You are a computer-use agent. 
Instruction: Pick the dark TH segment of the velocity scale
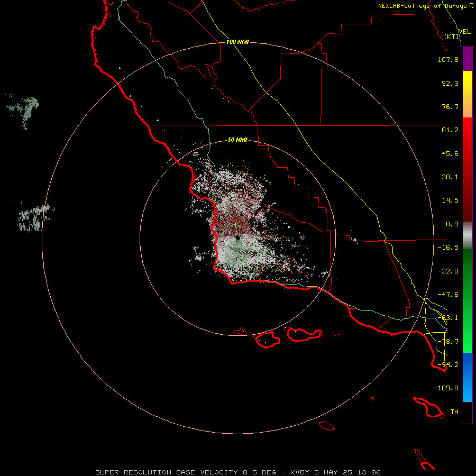pos(467,413)
